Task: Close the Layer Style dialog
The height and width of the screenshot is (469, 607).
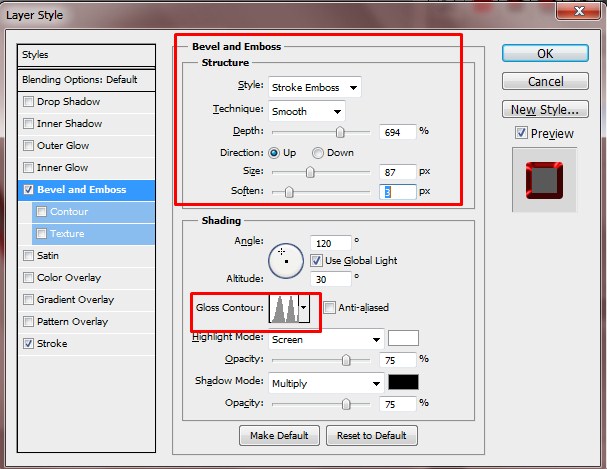Action: (x=579, y=11)
